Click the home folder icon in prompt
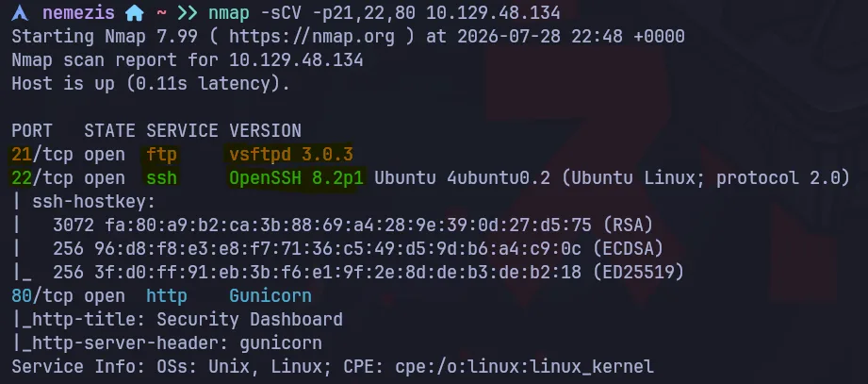 pos(135,12)
